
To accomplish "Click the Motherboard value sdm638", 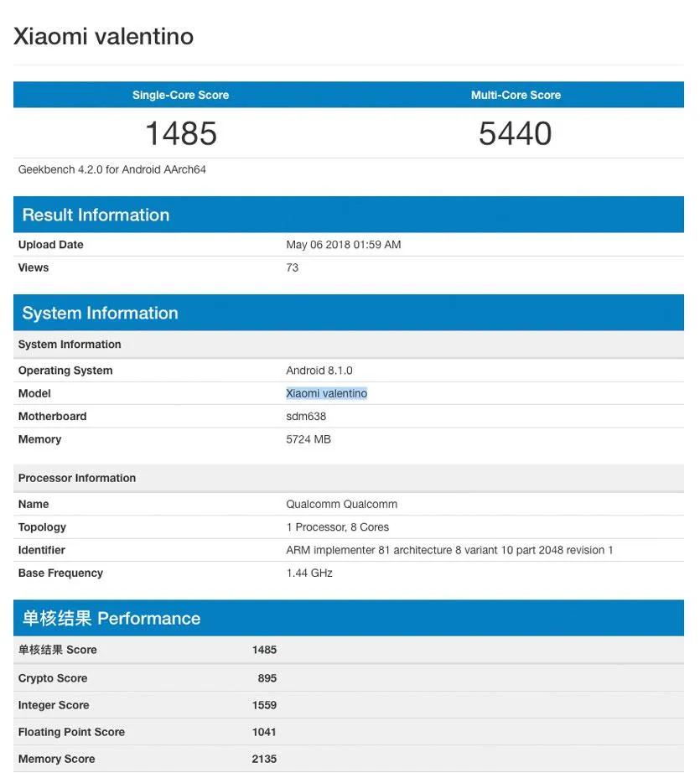I will 306,416.
